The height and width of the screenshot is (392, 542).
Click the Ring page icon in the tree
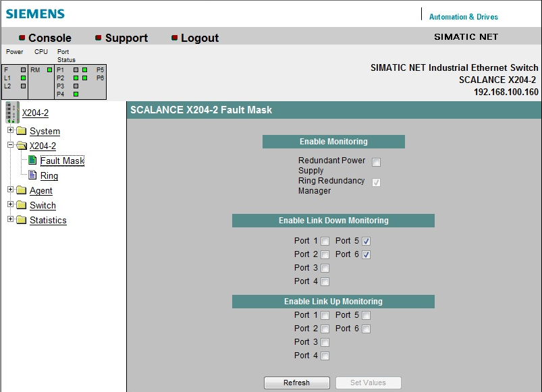tap(32, 175)
